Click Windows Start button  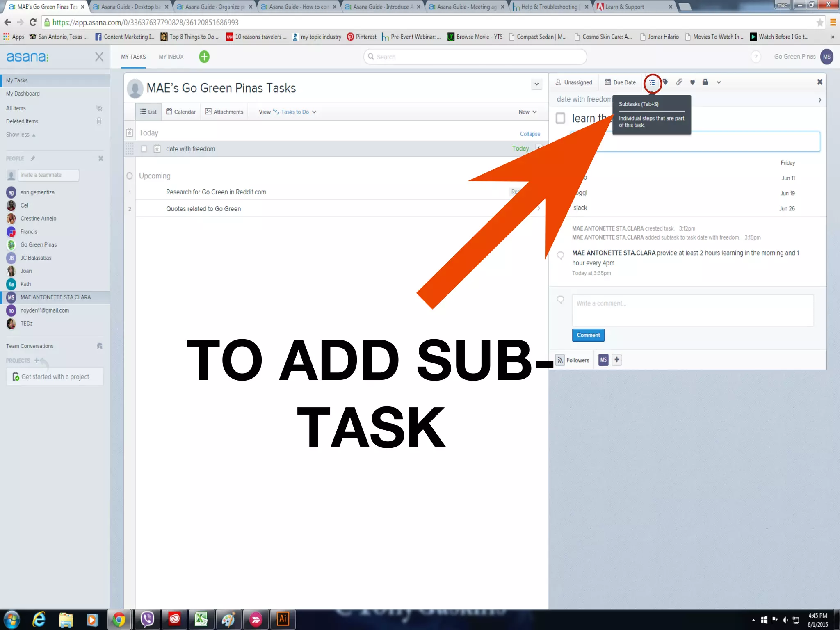coord(12,619)
